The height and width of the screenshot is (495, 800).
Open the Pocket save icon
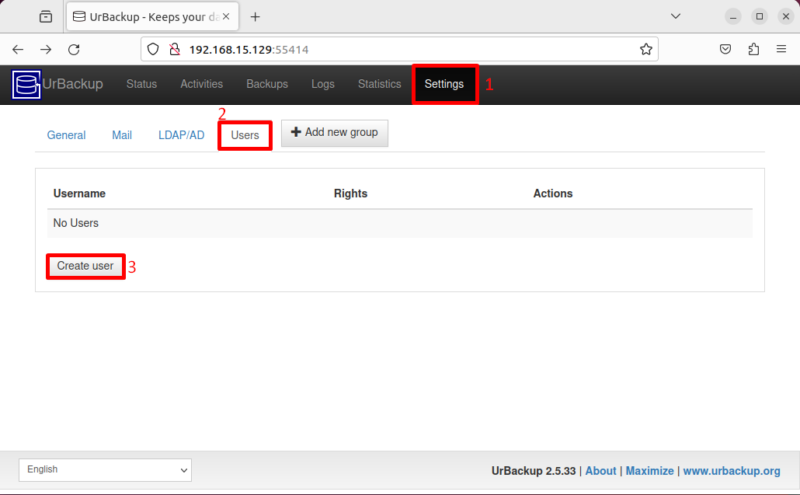pos(725,50)
